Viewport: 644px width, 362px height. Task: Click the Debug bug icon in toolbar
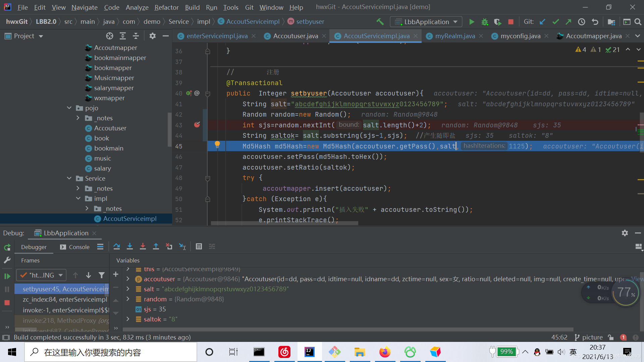pos(485,22)
